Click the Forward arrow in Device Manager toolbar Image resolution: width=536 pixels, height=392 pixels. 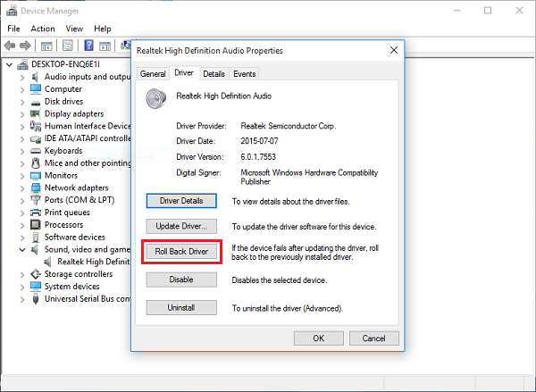25,46
